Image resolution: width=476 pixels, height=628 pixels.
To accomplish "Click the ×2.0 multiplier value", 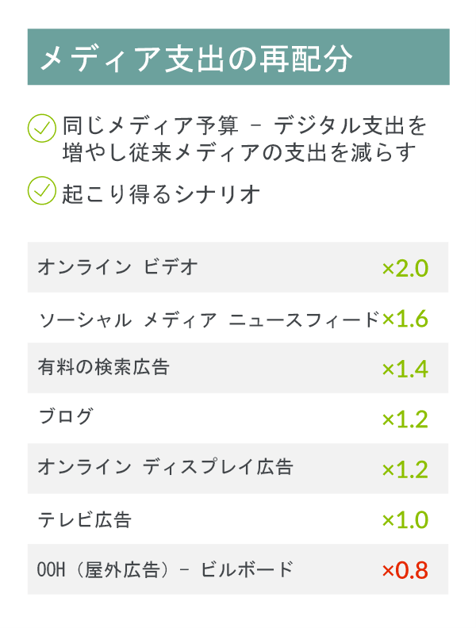I will click(x=405, y=268).
